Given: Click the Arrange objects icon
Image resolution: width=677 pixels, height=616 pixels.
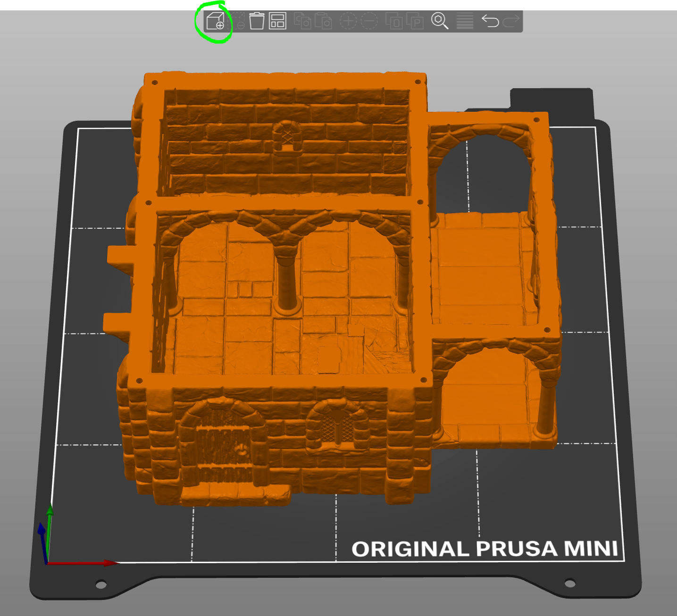Looking at the screenshot, I should 277,21.
